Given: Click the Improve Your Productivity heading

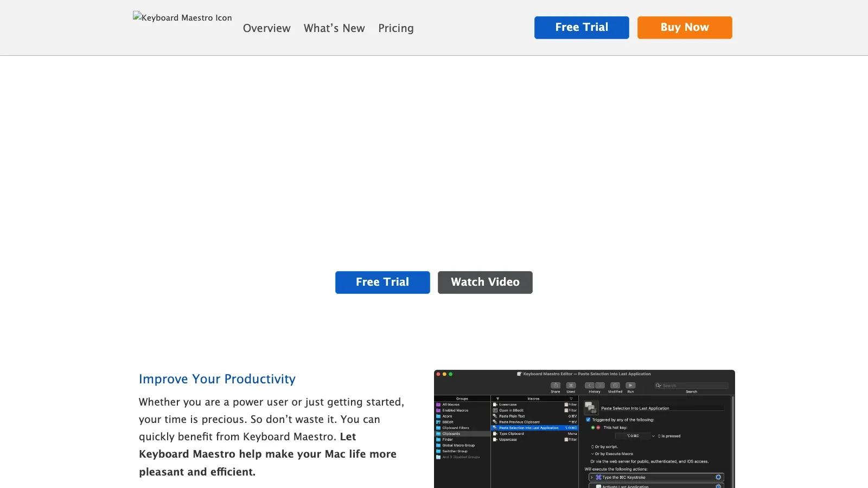Looking at the screenshot, I should 217,379.
